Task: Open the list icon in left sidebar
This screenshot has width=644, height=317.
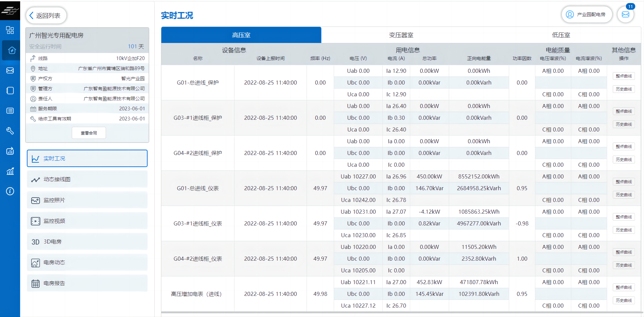Action: tap(10, 111)
